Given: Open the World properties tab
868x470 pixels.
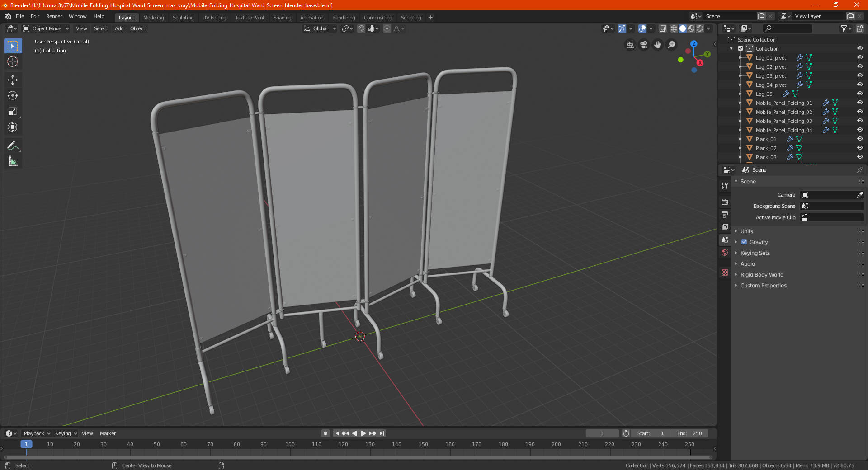Looking at the screenshot, I should coord(725,253).
